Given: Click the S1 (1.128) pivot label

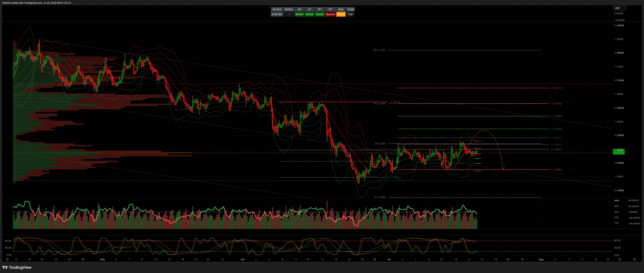Looking at the screenshot, I should point(379,197).
